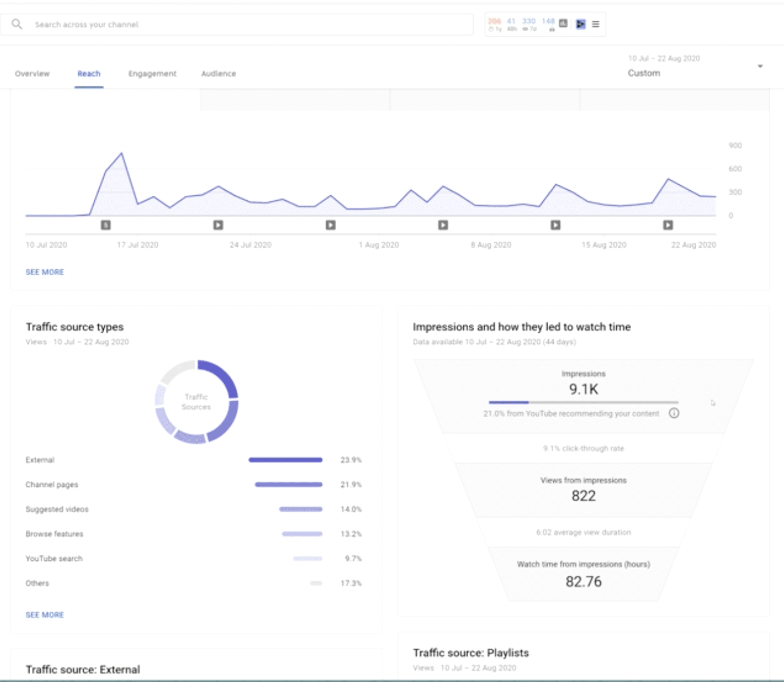Click the search magnifier icon
Image resolution: width=784 pixels, height=682 pixels.
pos(17,24)
